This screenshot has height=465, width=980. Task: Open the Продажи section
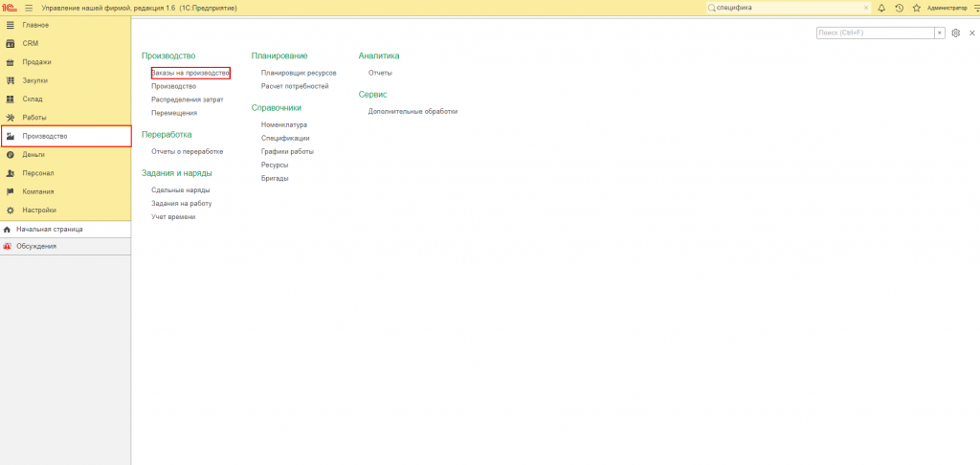click(37, 62)
